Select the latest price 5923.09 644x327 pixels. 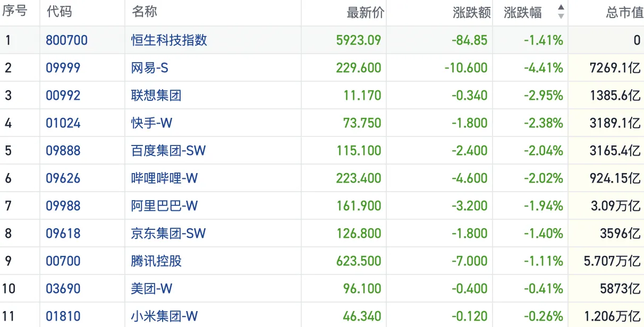359,40
